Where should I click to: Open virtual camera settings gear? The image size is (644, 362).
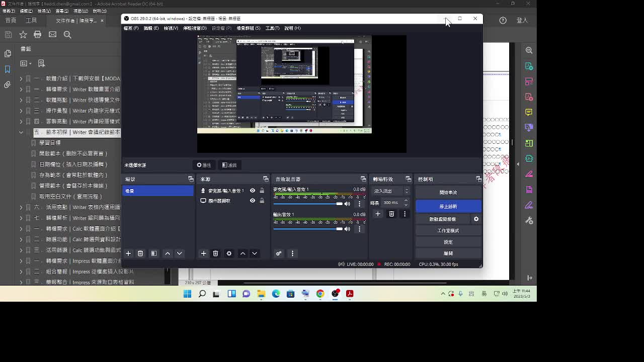click(x=476, y=219)
